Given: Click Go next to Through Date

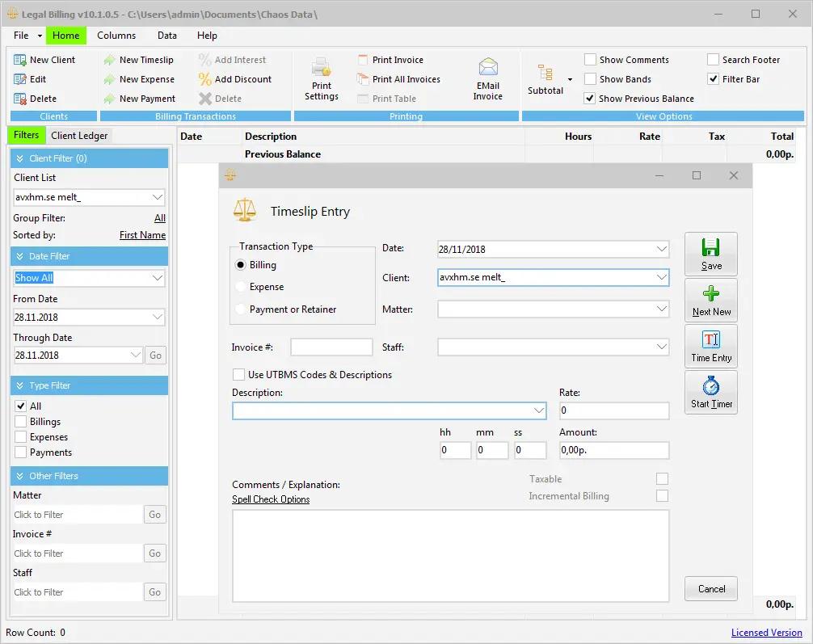Looking at the screenshot, I should coord(155,356).
